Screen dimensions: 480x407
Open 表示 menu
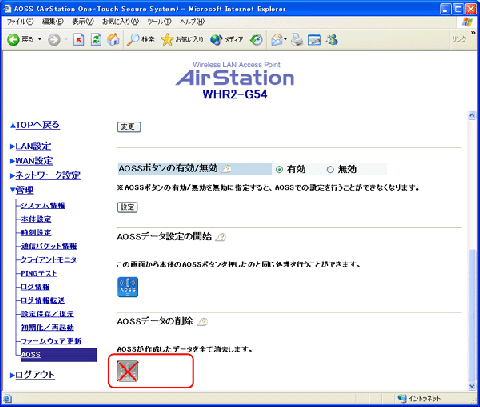coord(83,22)
